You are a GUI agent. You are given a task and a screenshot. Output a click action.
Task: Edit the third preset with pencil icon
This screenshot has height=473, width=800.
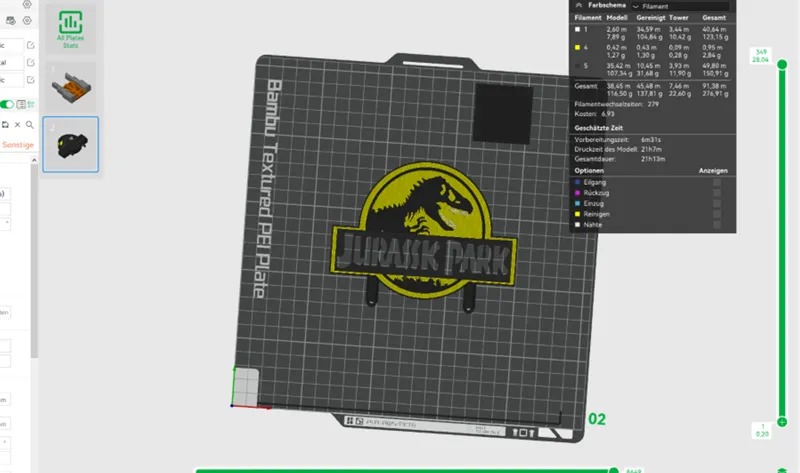[31, 80]
